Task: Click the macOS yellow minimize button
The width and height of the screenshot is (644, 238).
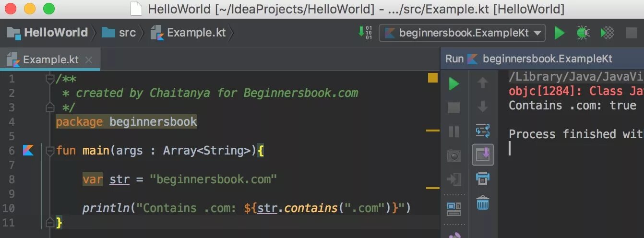Action: (x=30, y=9)
